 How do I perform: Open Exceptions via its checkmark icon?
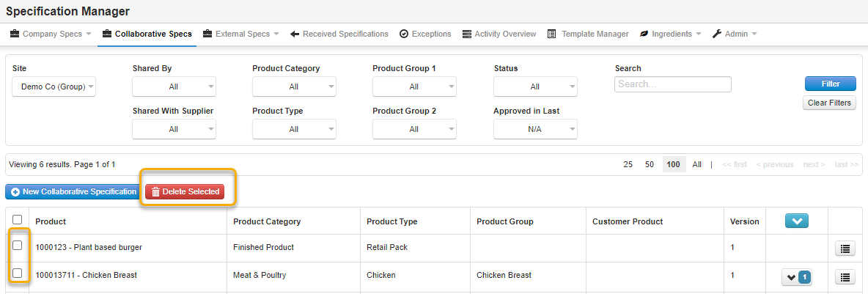(x=404, y=34)
